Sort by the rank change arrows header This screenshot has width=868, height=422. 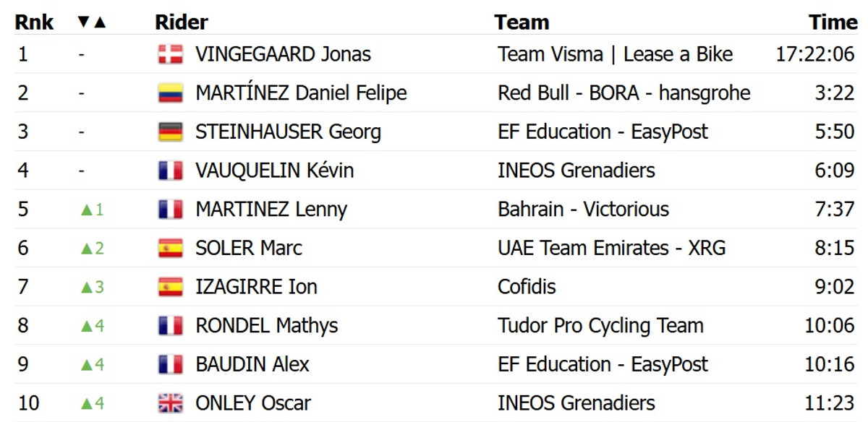click(92, 22)
